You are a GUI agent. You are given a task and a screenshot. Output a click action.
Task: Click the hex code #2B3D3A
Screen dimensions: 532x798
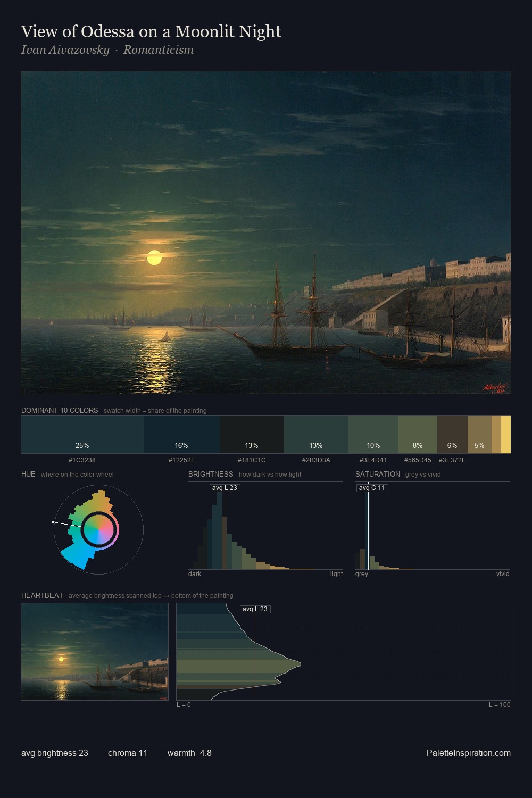(x=316, y=460)
